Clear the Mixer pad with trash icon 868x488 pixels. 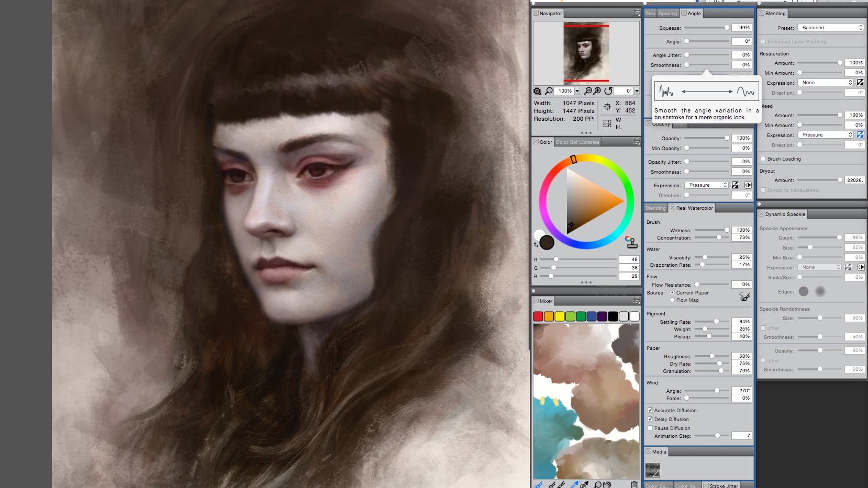(634, 484)
